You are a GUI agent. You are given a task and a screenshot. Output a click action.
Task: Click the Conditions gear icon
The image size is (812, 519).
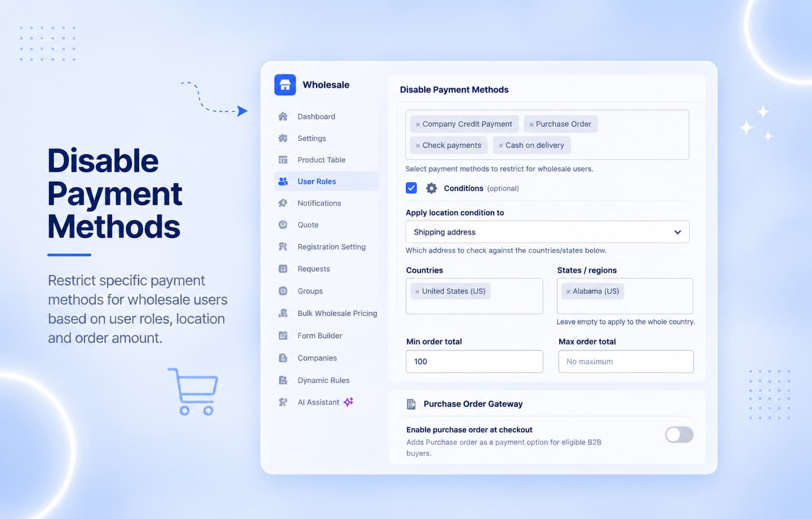[431, 188]
